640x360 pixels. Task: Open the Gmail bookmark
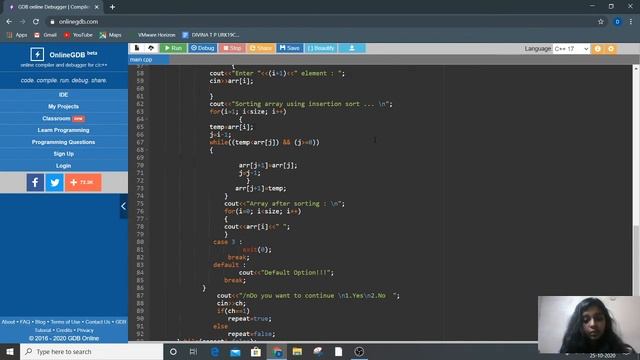coord(45,35)
